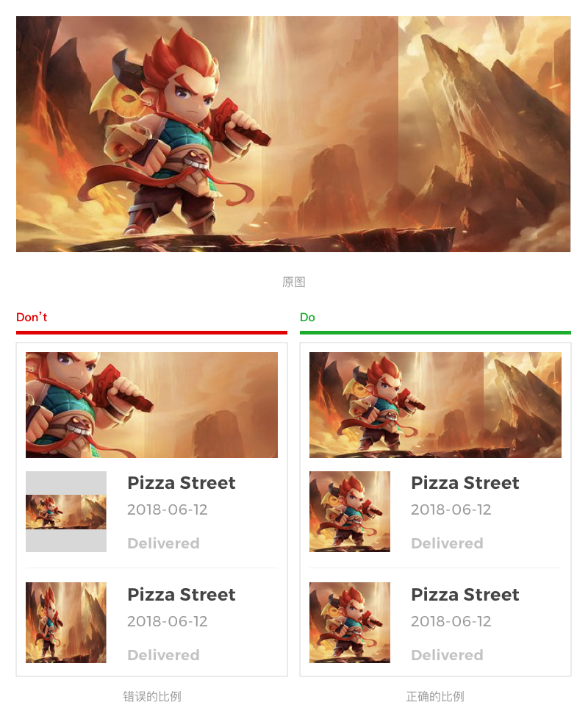
Task: Select the green Do heading
Action: (307, 318)
